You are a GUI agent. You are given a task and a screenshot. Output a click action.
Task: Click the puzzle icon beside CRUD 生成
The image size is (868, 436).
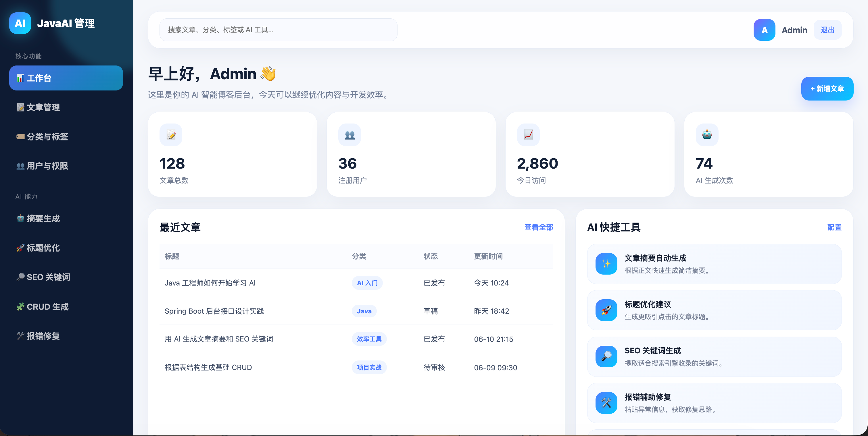[21, 307]
